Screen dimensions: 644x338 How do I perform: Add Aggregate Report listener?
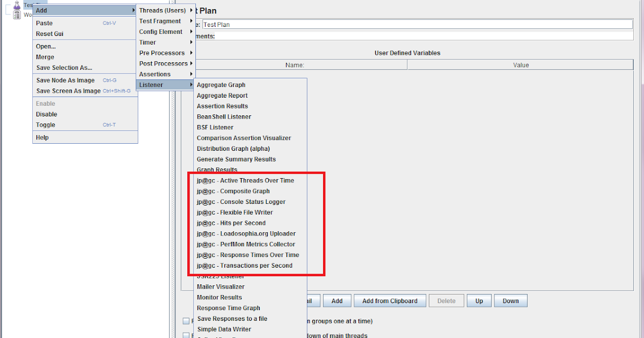click(x=250, y=95)
